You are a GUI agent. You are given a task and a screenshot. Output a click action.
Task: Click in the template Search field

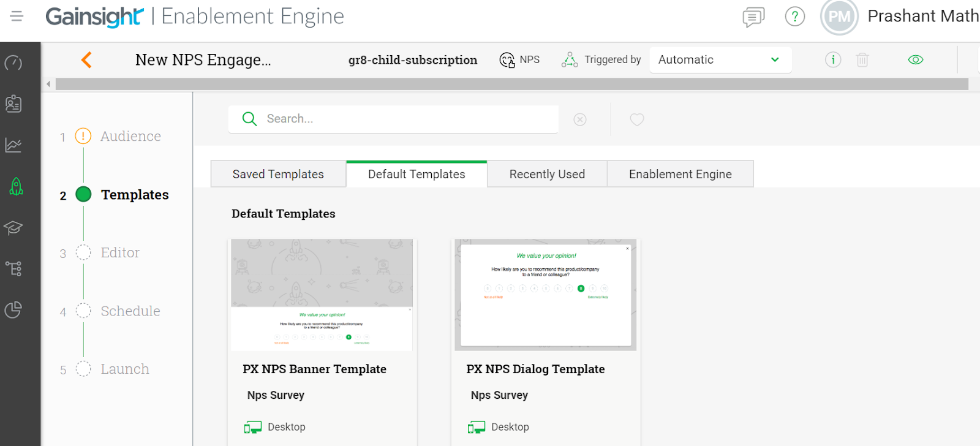(393, 119)
